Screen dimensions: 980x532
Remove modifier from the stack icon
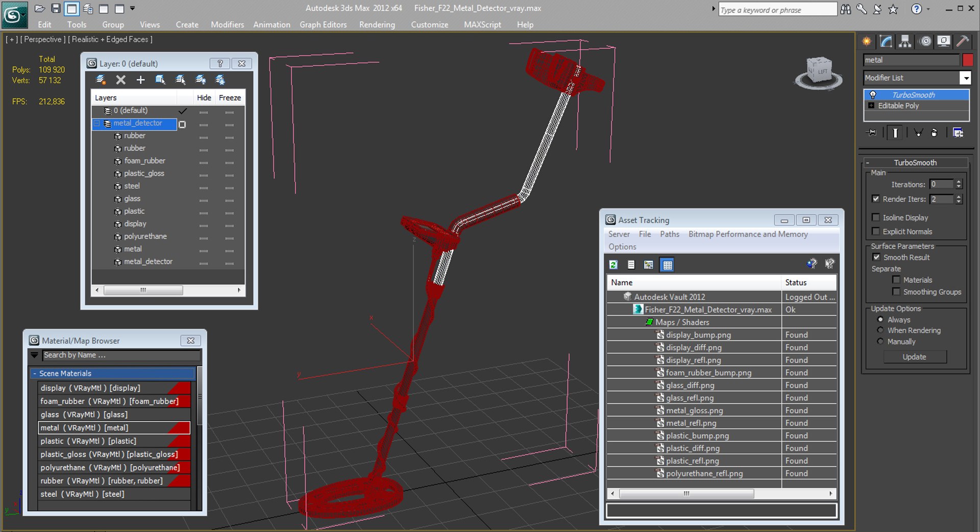coord(934,133)
